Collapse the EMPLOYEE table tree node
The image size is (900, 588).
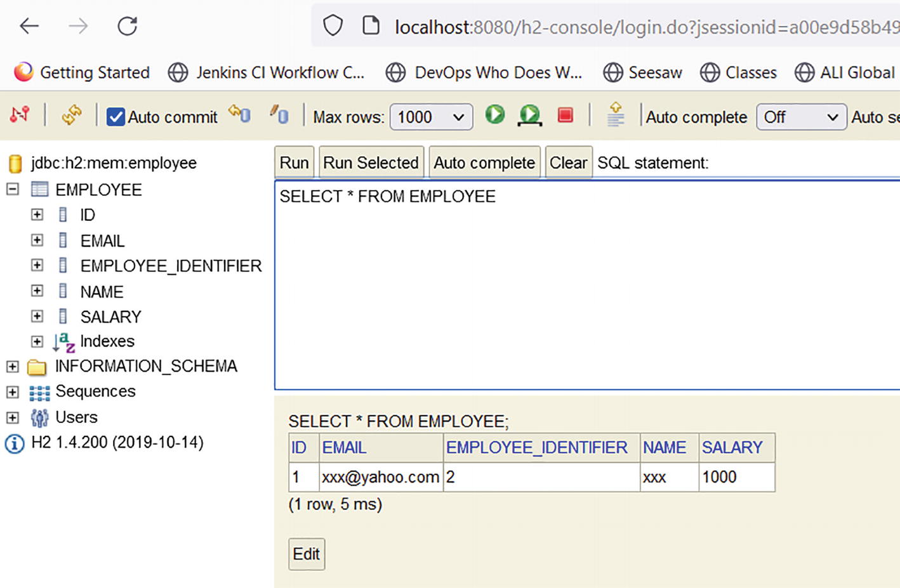12,189
